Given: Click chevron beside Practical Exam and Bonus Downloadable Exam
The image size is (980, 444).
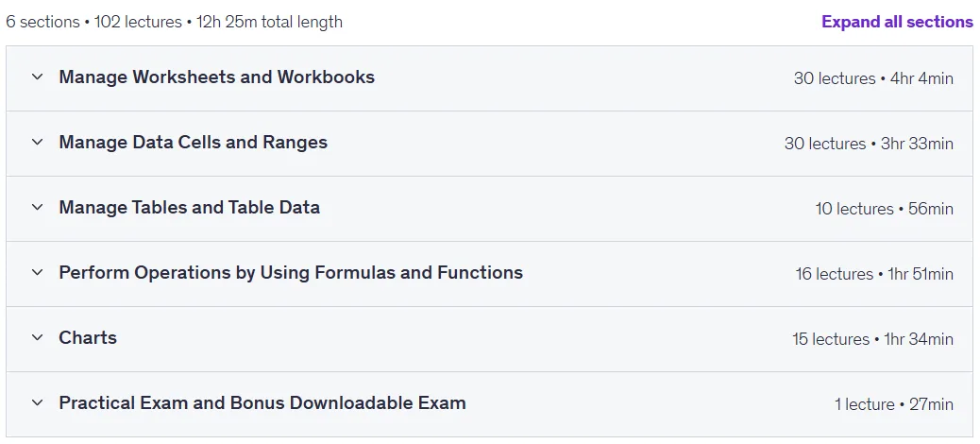Looking at the screenshot, I should point(38,402).
